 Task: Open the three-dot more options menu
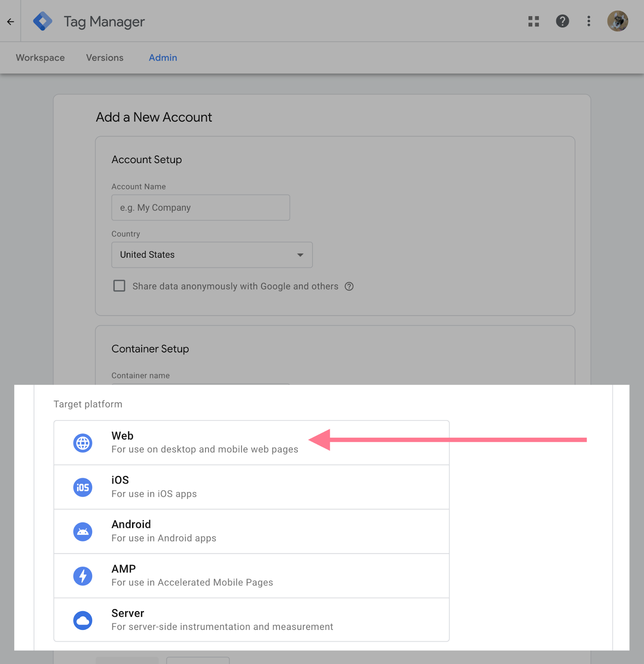589,21
